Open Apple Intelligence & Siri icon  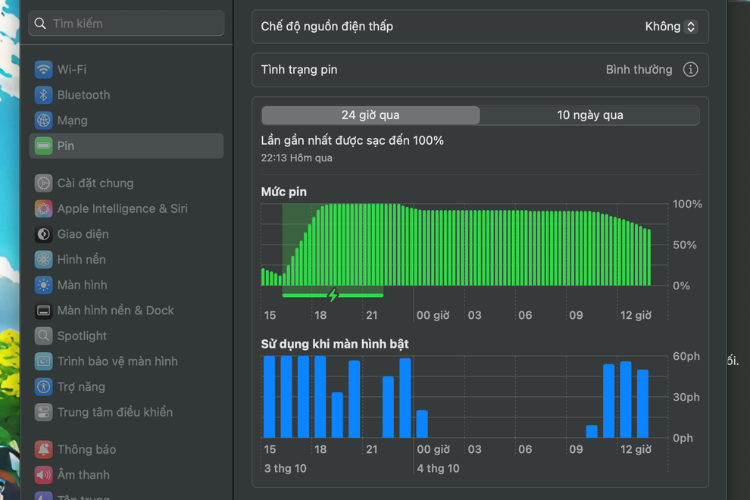44,209
